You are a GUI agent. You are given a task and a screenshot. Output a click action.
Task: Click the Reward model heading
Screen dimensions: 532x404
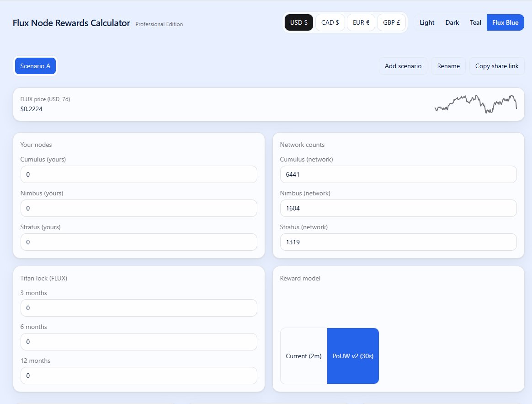point(300,278)
